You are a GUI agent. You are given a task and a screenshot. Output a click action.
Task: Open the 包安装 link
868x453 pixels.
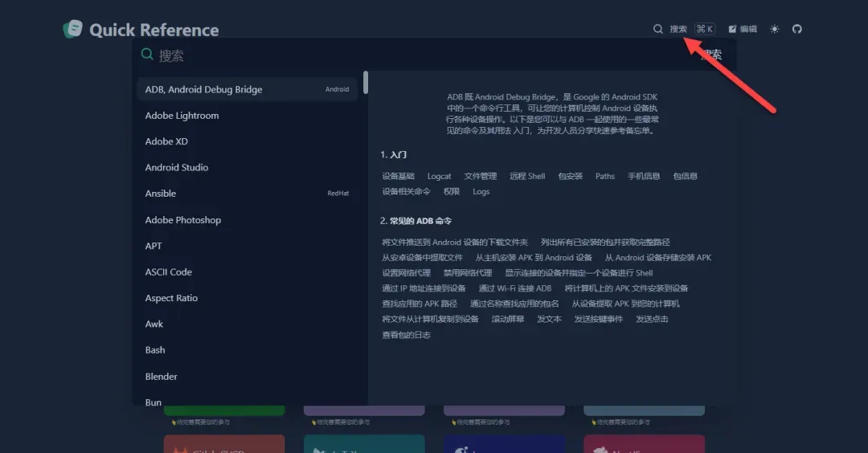tap(570, 176)
